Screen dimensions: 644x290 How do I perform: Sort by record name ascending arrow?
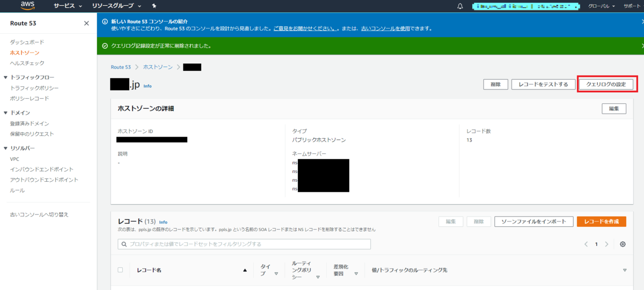pyautogui.click(x=245, y=270)
